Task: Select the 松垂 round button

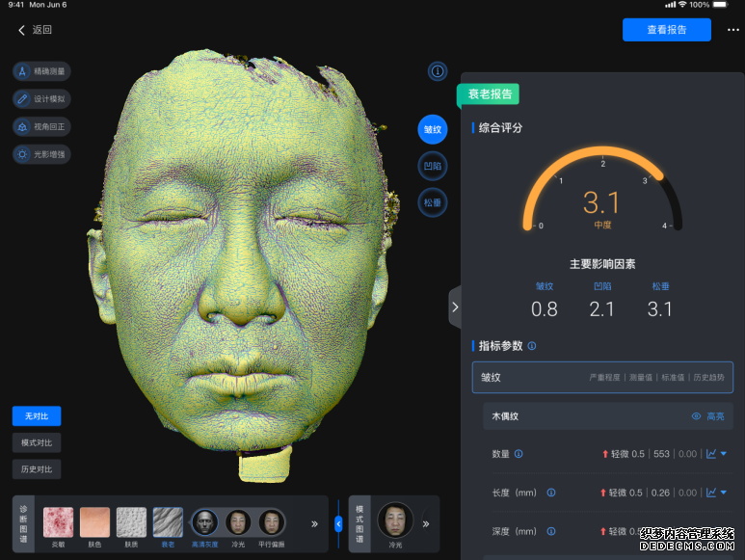Action: (x=433, y=202)
